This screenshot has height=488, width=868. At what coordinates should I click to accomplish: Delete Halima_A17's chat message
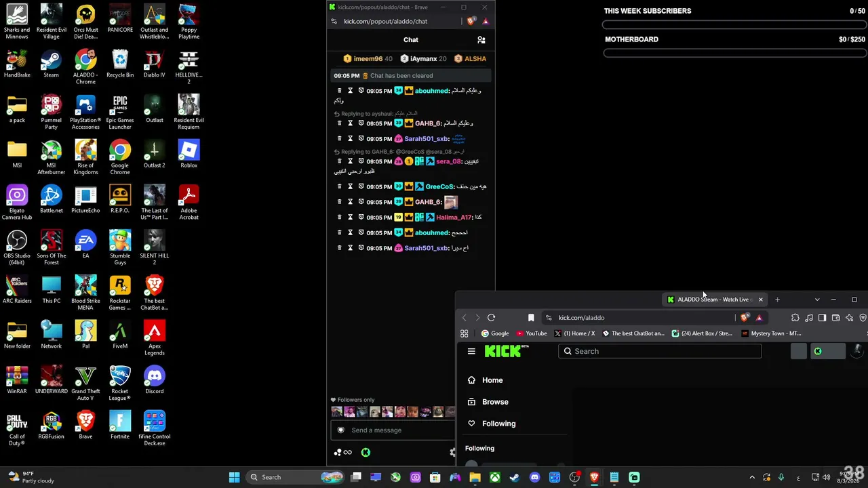tap(340, 218)
